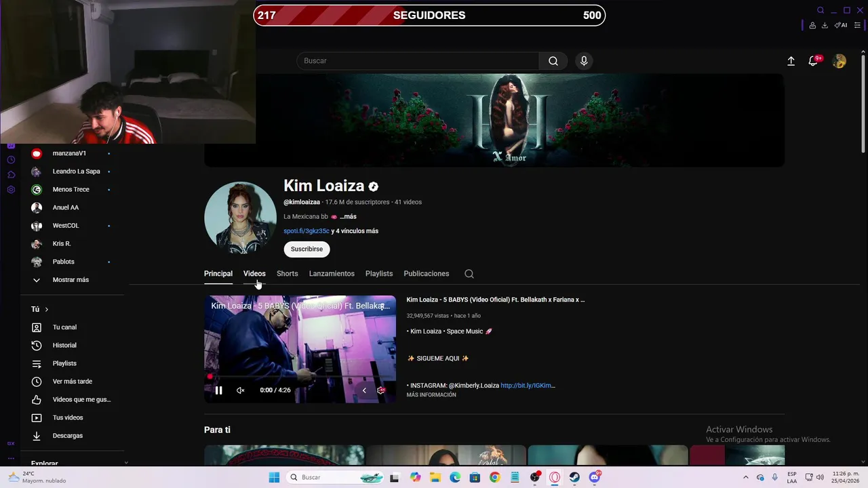Open the Opera easy setup sliders icon

(857, 25)
